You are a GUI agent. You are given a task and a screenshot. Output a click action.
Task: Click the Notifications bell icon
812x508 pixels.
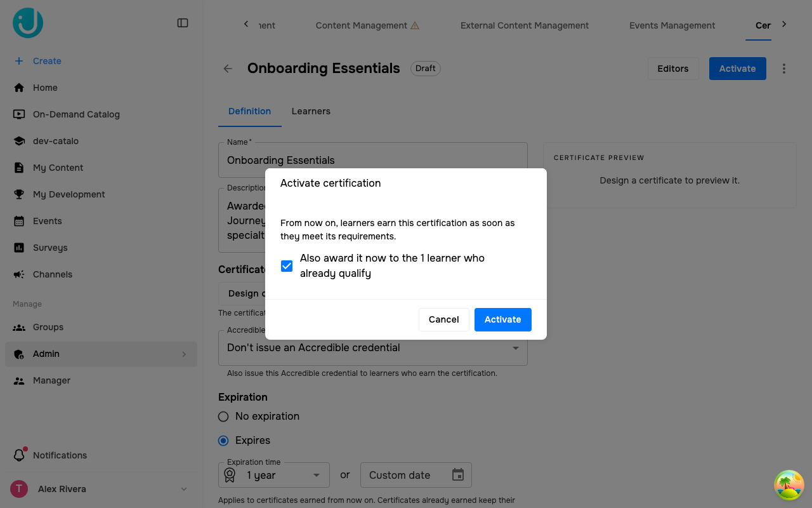tap(19, 455)
